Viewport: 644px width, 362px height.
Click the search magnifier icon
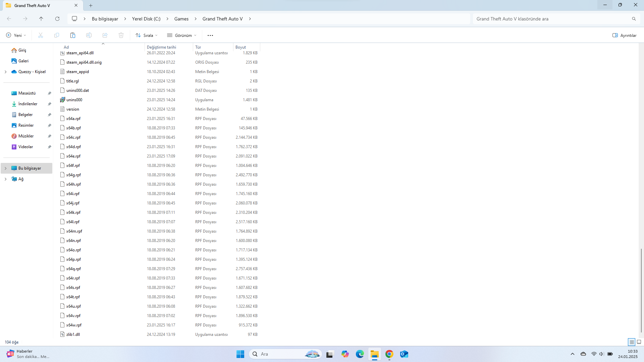tap(634, 19)
